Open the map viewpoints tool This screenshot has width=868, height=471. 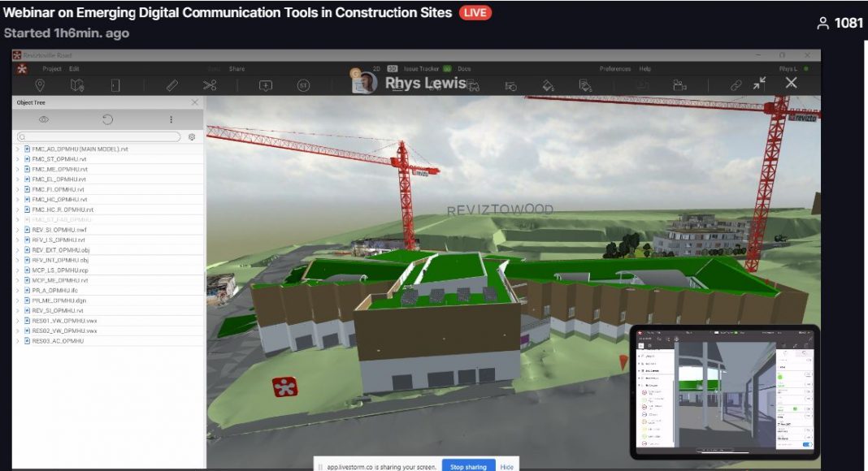77,84
